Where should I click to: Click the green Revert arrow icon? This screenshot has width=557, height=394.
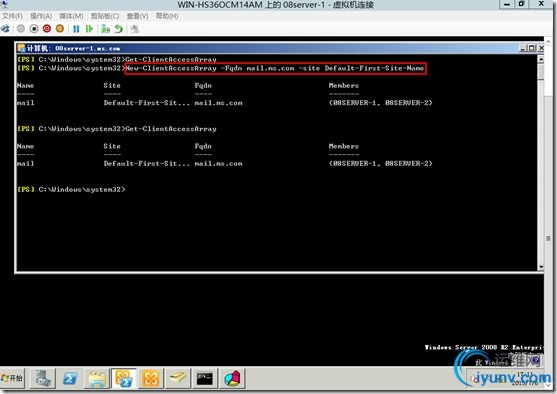[119, 29]
